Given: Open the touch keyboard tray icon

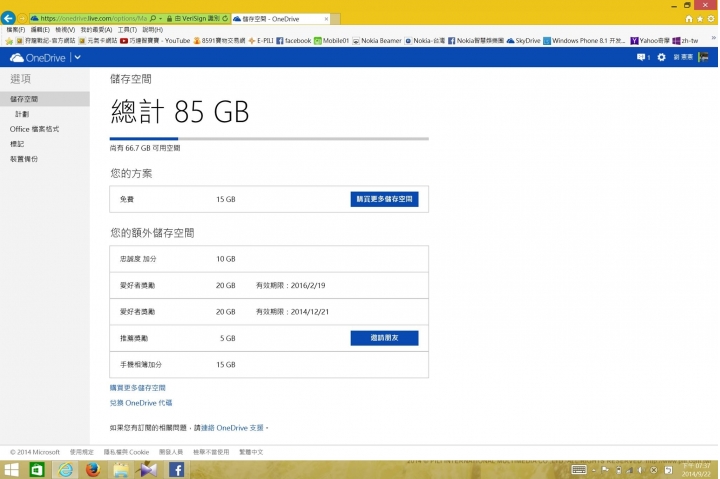Looking at the screenshot, I should coord(579,469).
